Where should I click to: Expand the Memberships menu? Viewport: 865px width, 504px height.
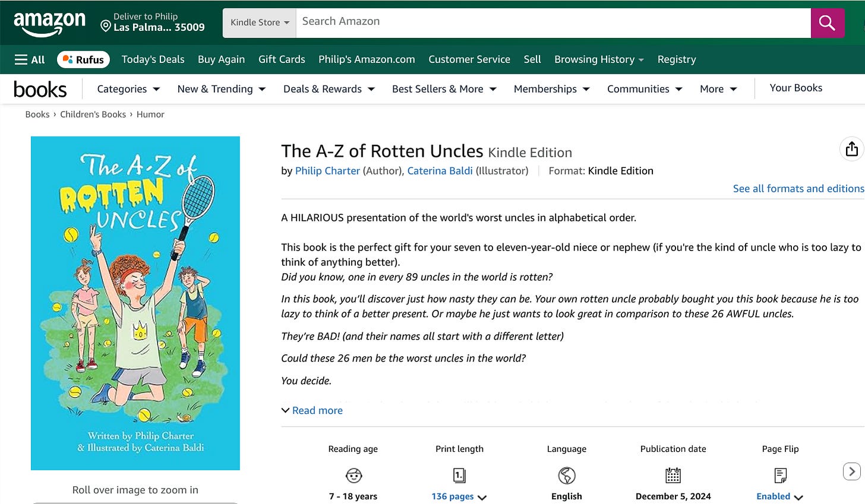(551, 89)
